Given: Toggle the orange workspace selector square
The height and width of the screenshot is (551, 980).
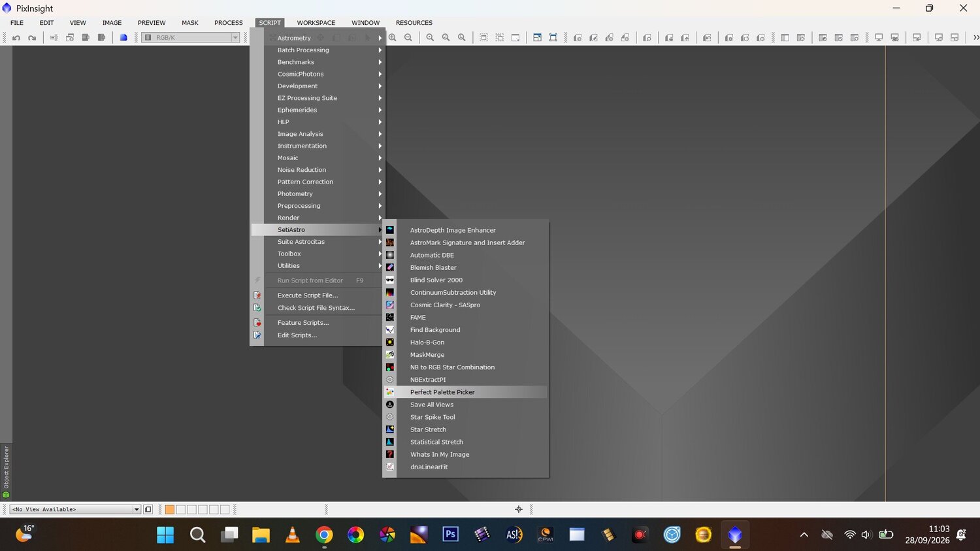Looking at the screenshot, I should tap(170, 510).
